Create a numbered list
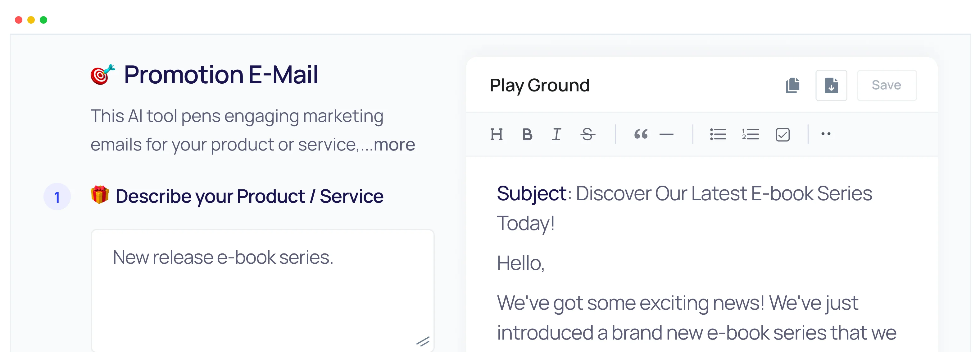The width and height of the screenshot is (980, 352). pos(750,134)
